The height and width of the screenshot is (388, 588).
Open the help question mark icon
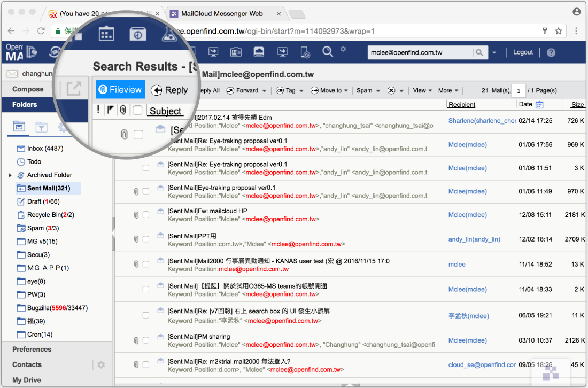click(x=551, y=52)
